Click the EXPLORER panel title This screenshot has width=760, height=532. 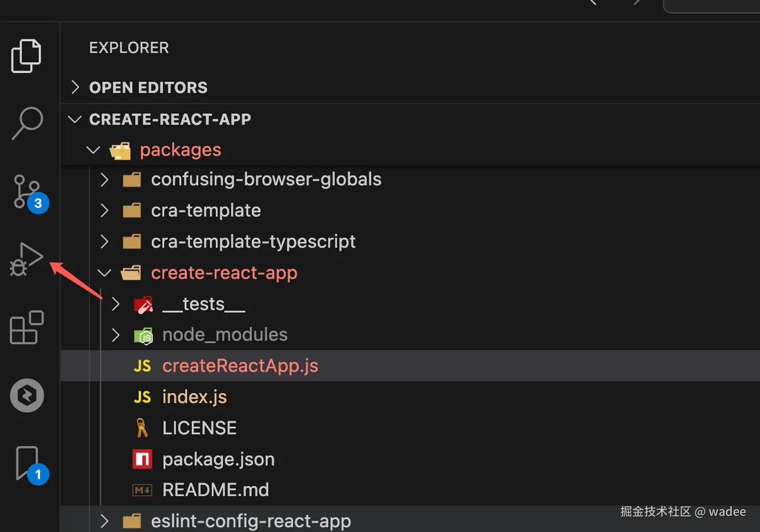click(x=129, y=47)
